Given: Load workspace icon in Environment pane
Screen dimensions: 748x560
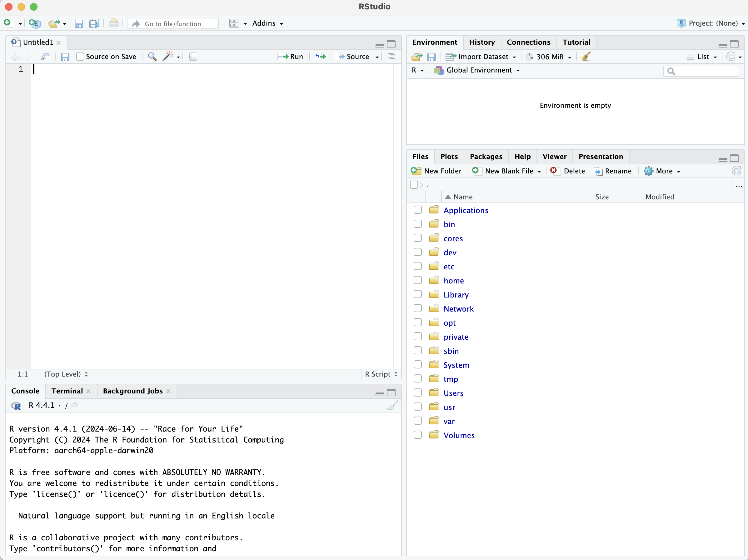Looking at the screenshot, I should 416,57.
